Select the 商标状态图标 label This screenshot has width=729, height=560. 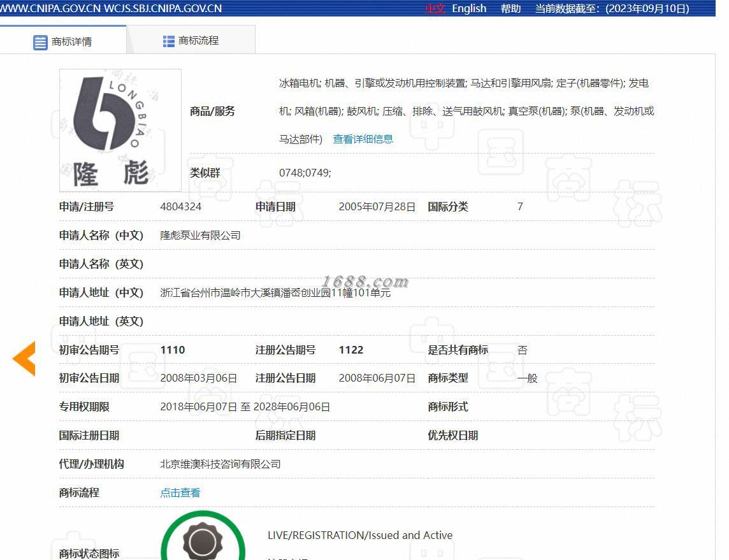89,554
